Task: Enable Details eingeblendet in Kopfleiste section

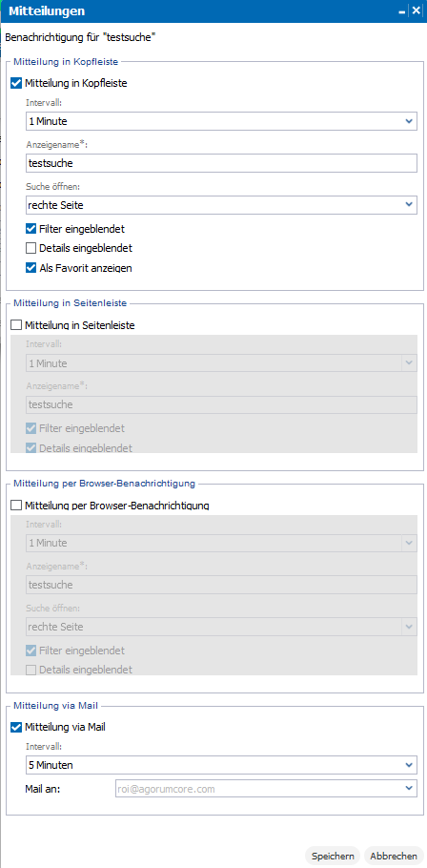Action: [30, 248]
